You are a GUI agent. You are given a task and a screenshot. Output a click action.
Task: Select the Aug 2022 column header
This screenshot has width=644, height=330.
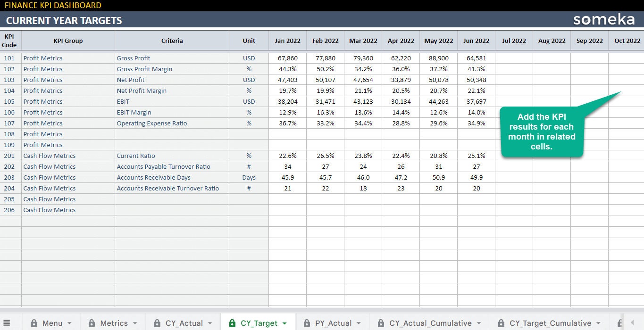point(552,41)
